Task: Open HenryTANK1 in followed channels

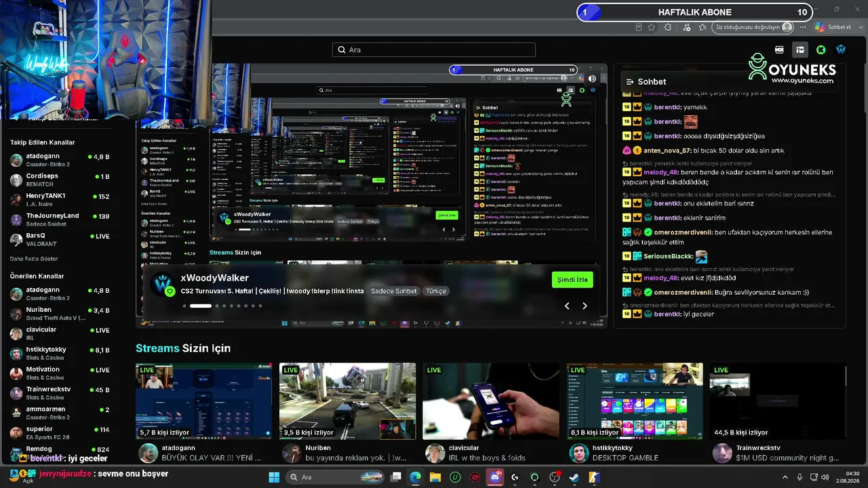Action: point(60,199)
